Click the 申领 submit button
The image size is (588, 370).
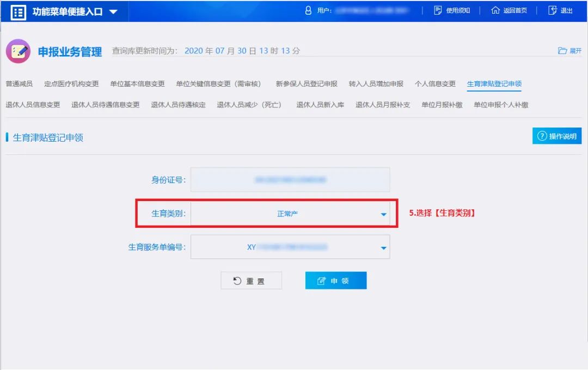coord(336,281)
